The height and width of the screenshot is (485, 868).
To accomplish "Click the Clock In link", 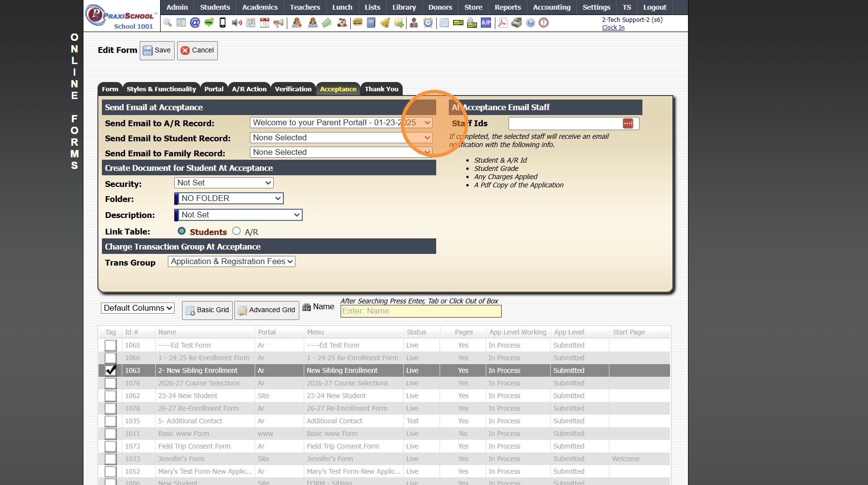I will pos(613,28).
